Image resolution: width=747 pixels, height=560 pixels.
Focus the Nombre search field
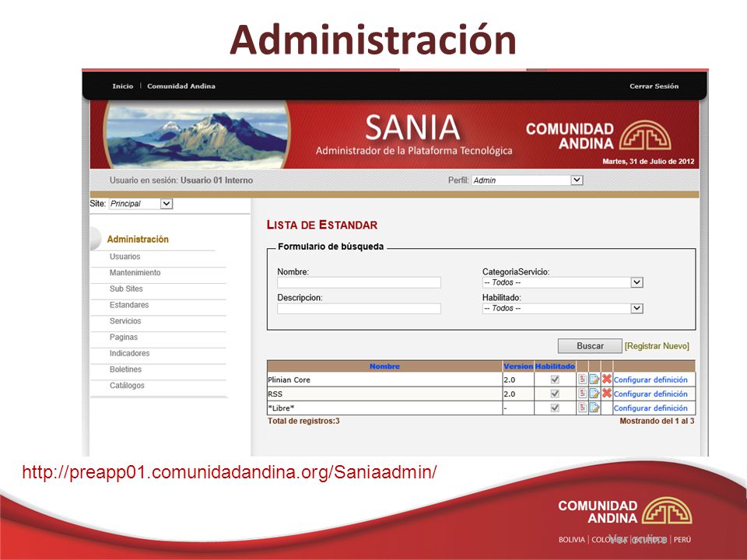[x=359, y=283]
